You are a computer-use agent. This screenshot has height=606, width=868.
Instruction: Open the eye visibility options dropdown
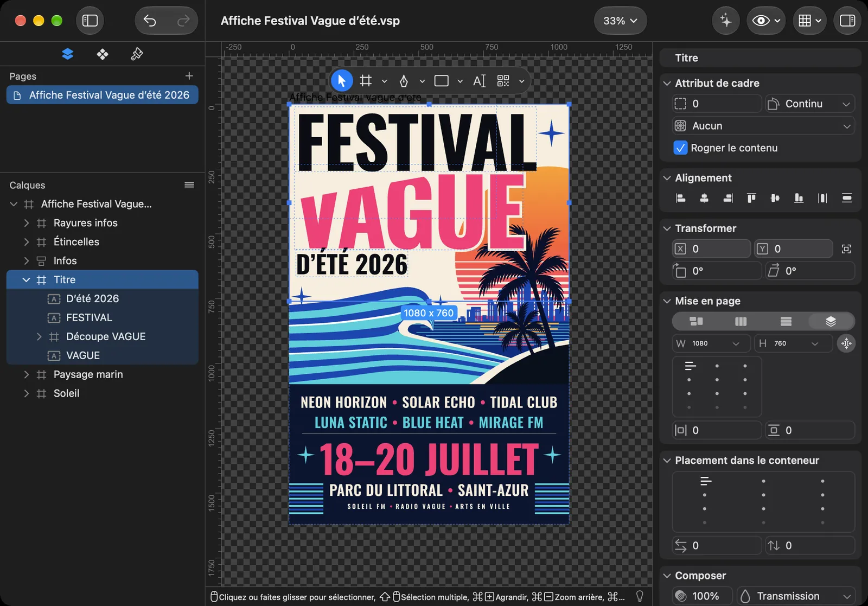[x=766, y=21]
